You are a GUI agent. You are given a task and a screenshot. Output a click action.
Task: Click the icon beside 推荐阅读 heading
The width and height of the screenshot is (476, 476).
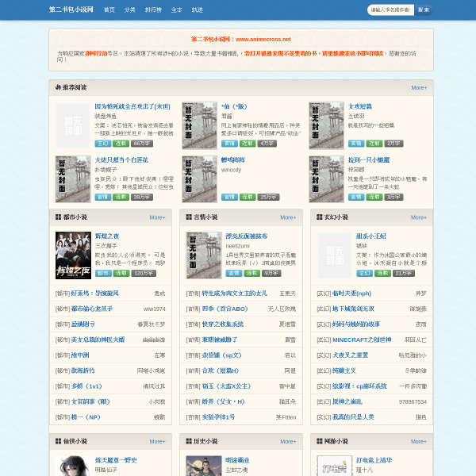click(58, 87)
